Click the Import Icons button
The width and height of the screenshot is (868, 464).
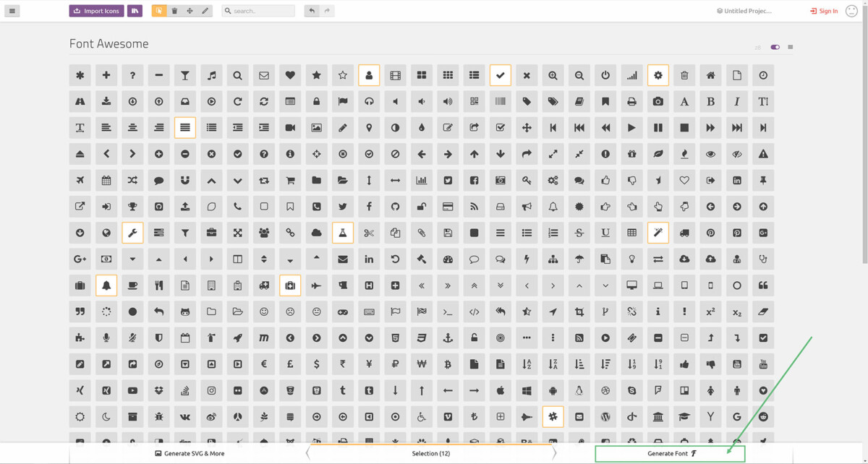(95, 10)
